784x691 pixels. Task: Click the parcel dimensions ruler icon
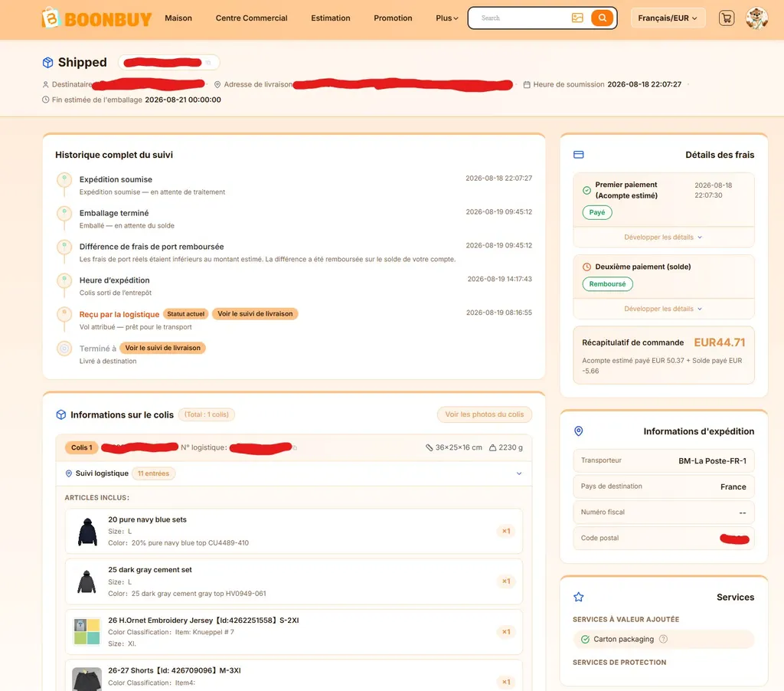[429, 447]
